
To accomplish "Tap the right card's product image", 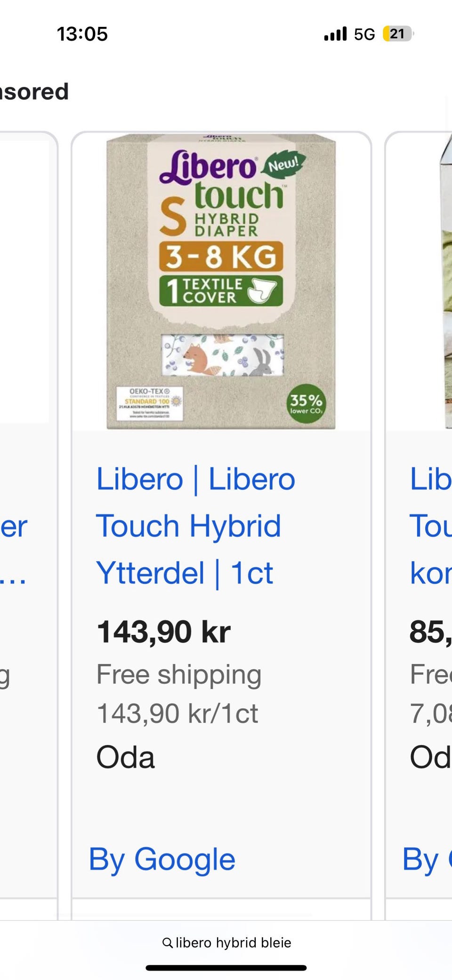I will (445, 282).
